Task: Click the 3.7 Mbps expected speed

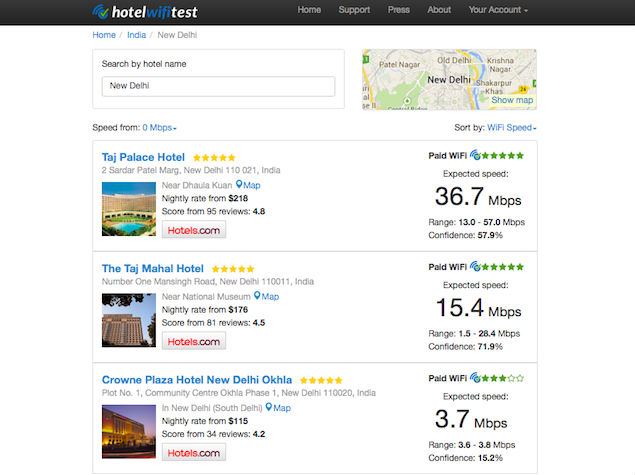Action: pos(471,420)
